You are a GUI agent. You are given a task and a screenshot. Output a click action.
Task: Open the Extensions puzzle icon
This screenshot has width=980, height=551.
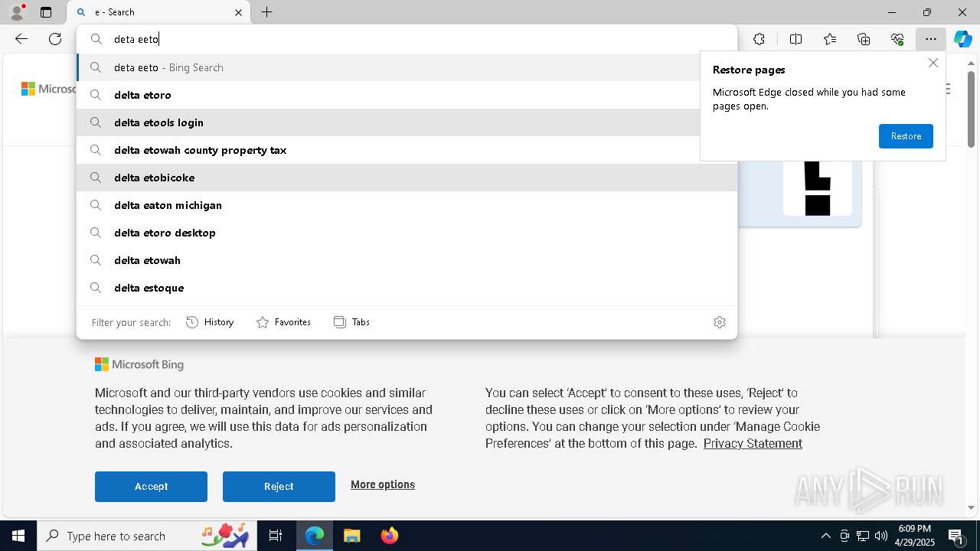(759, 39)
